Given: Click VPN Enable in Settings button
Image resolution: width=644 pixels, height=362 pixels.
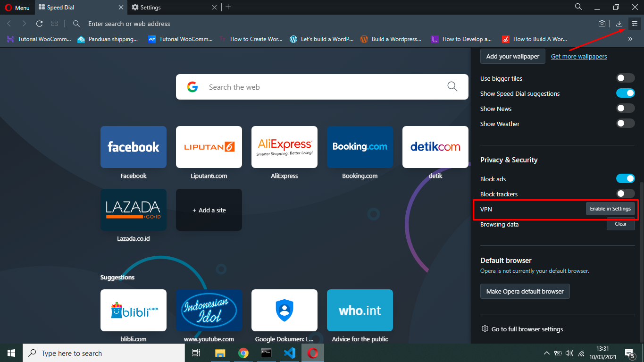Looking at the screenshot, I should 610,209.
